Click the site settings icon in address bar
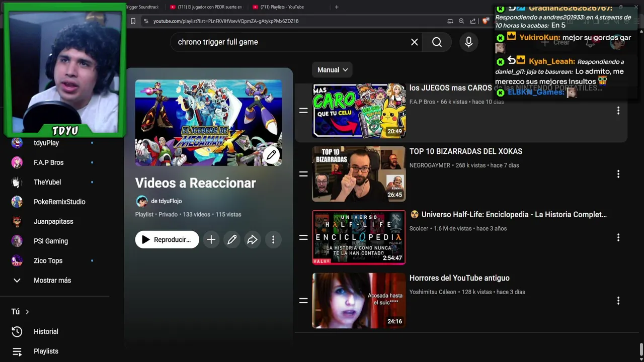Screen dimensions: 644x362 [146, 21]
